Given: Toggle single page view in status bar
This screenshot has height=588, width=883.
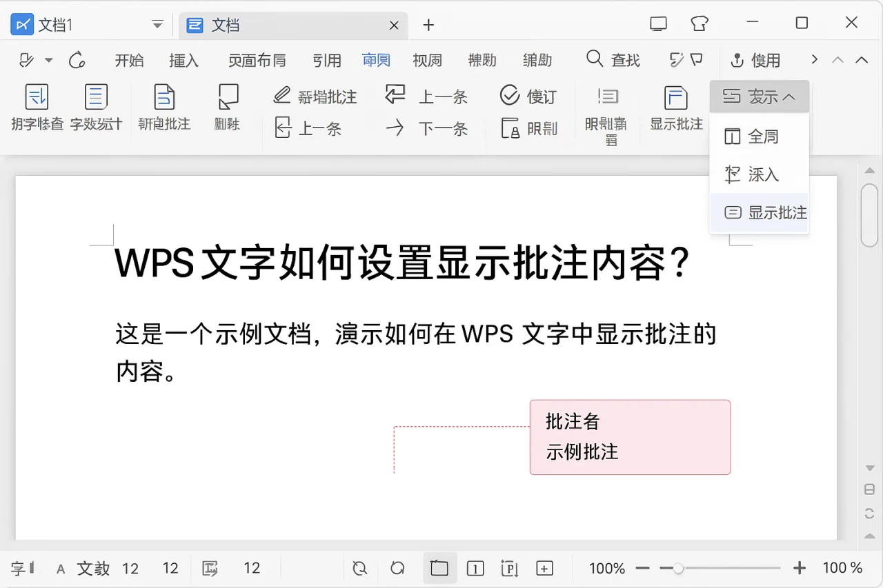Looking at the screenshot, I should click(x=475, y=568).
